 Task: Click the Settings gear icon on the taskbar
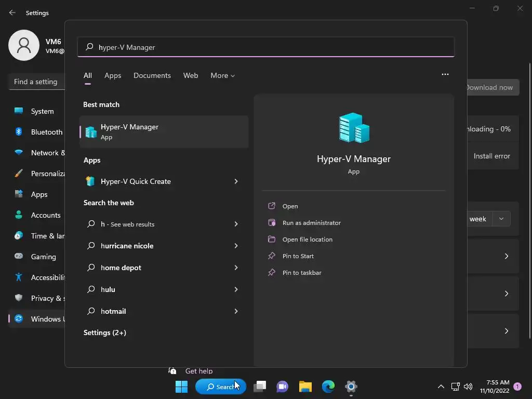(x=351, y=387)
